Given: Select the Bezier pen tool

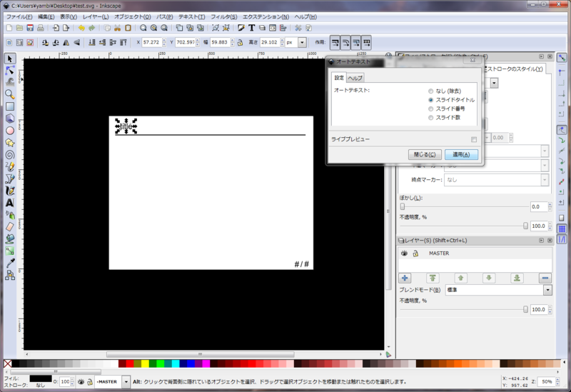Looking at the screenshot, I should 10,179.
